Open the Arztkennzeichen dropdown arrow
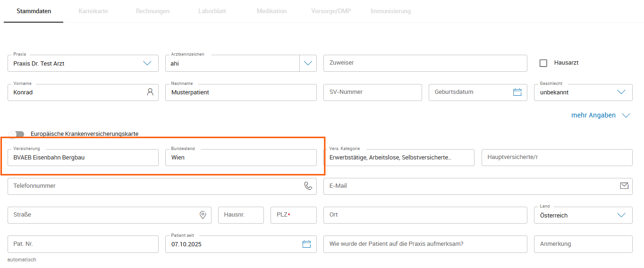Screen dimensions: 644x268 coord(308,63)
